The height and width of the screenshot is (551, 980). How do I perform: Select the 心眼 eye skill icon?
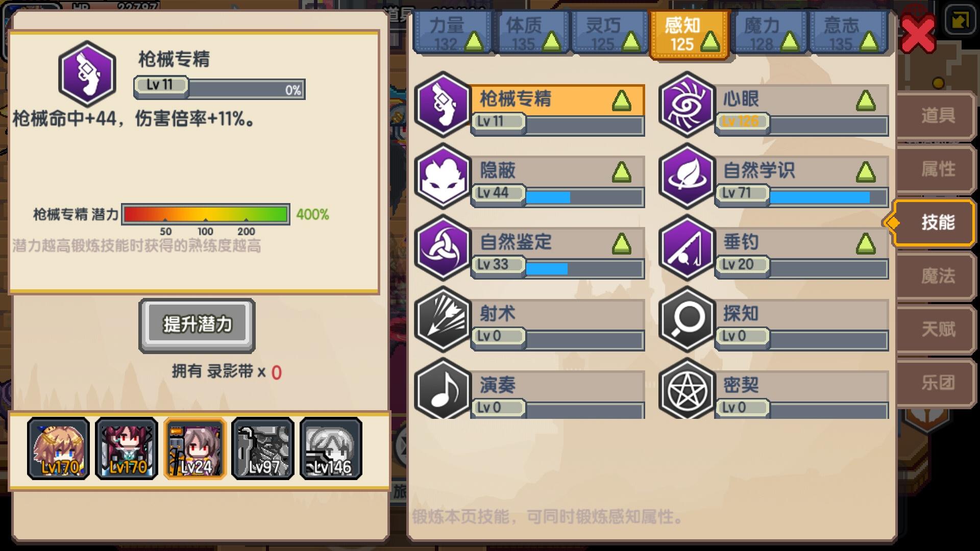tap(687, 105)
